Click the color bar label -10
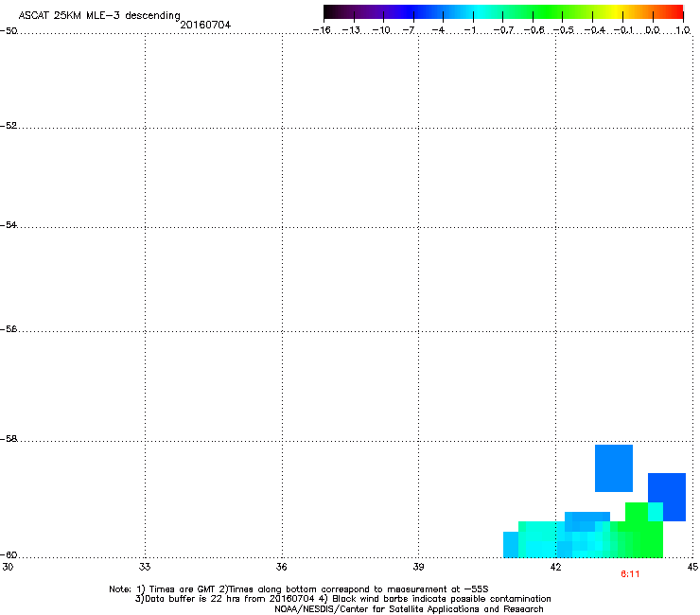This screenshot has width=700, height=615. pos(381,30)
